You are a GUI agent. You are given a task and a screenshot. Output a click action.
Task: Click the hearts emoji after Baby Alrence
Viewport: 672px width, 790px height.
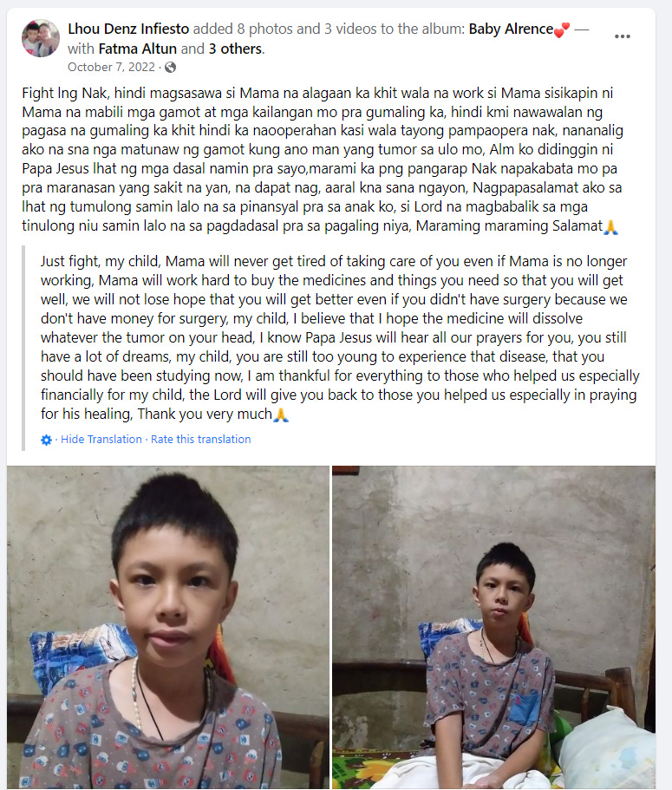pos(561,30)
